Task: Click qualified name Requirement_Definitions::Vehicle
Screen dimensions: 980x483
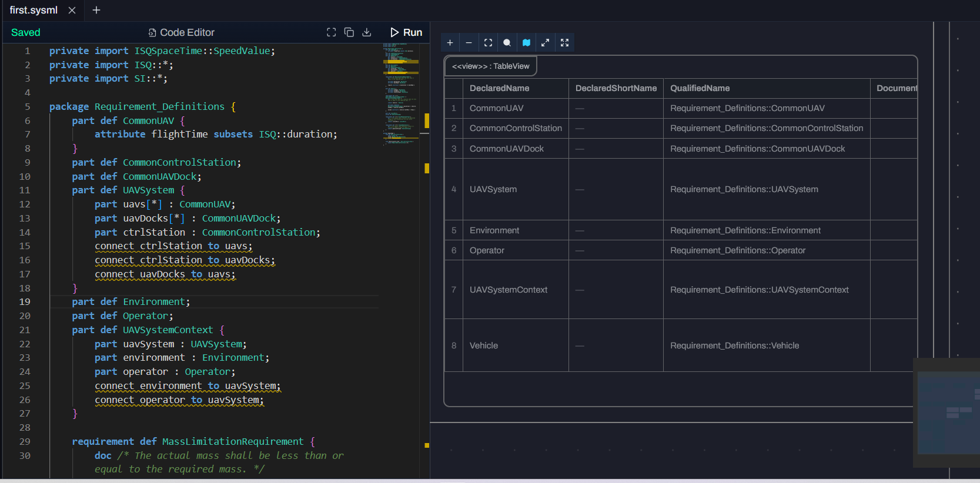Action: (734, 346)
